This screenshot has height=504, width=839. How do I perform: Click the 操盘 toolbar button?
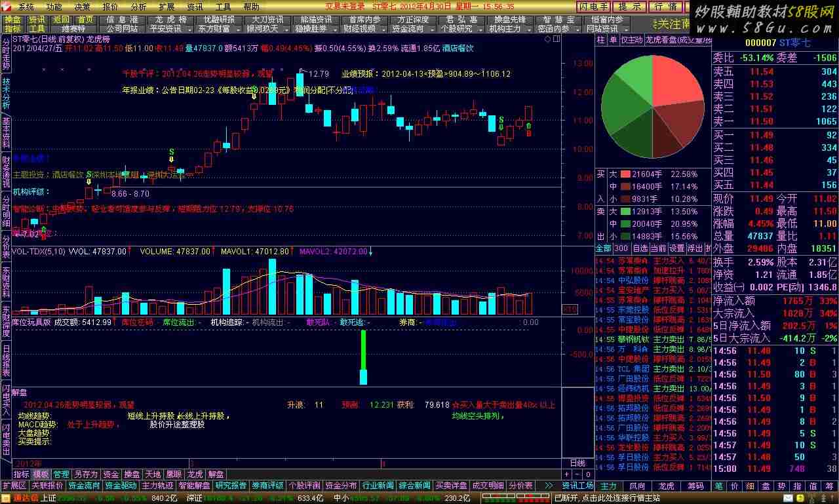(x=12, y=20)
